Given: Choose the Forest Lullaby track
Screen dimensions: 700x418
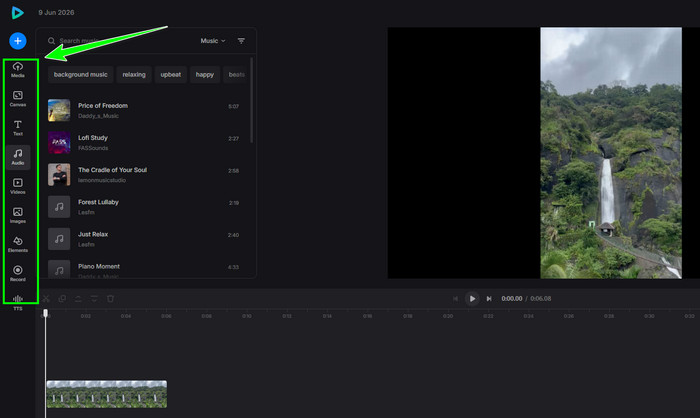Looking at the screenshot, I should coord(146,207).
